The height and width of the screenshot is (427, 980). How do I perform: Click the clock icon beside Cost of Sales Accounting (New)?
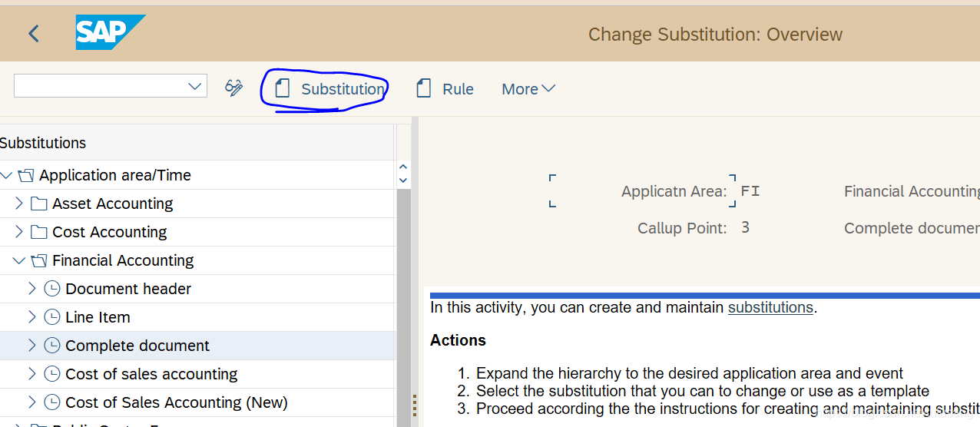[x=51, y=402]
